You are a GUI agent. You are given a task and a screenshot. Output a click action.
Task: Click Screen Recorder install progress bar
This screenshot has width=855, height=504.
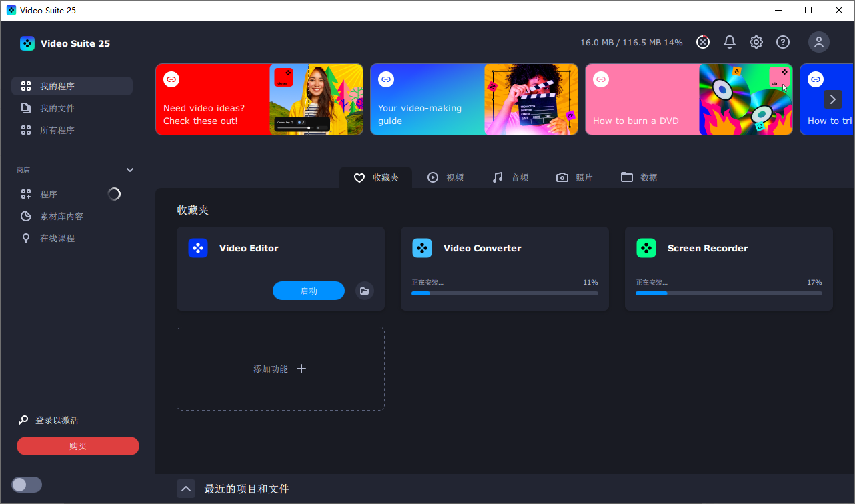click(729, 293)
